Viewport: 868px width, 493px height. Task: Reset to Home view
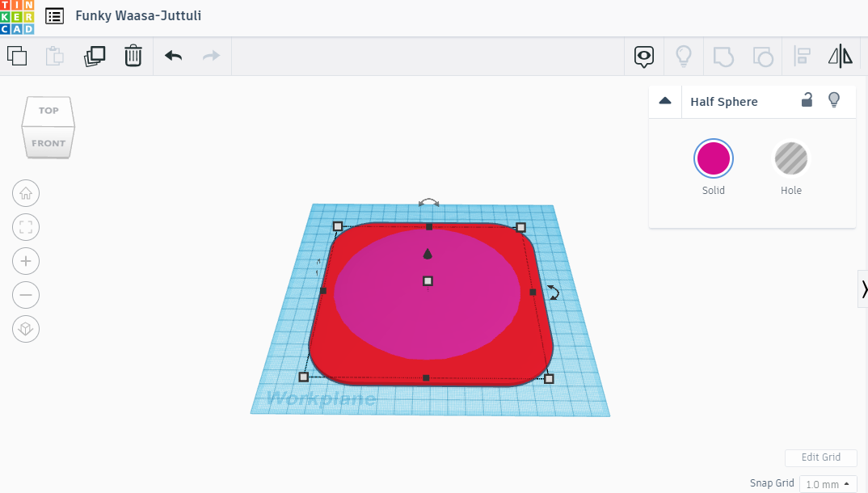coord(26,194)
